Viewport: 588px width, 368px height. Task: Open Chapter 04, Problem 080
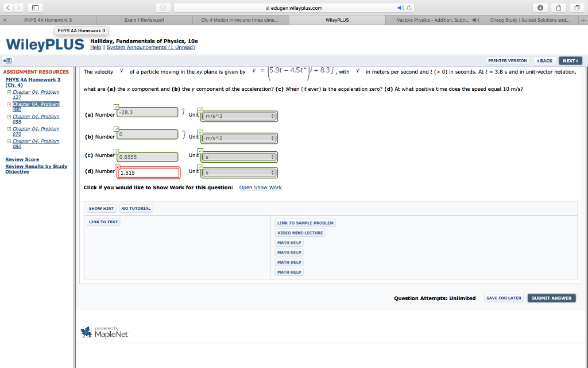36,143
